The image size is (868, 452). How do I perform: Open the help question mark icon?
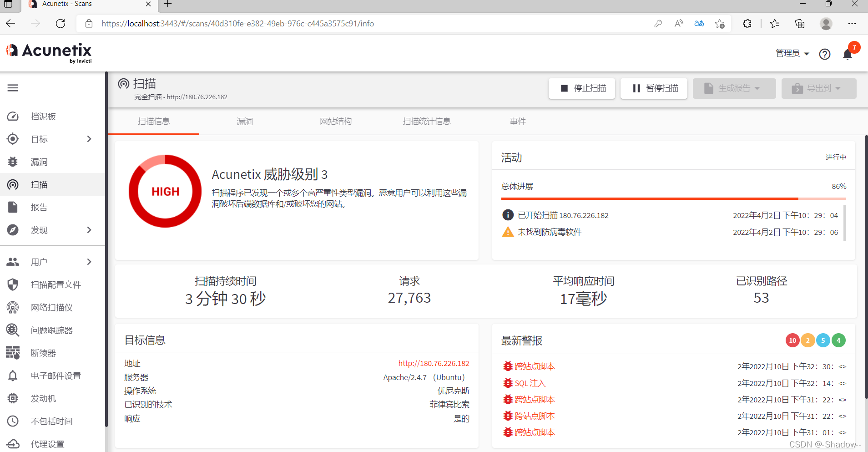click(x=825, y=54)
